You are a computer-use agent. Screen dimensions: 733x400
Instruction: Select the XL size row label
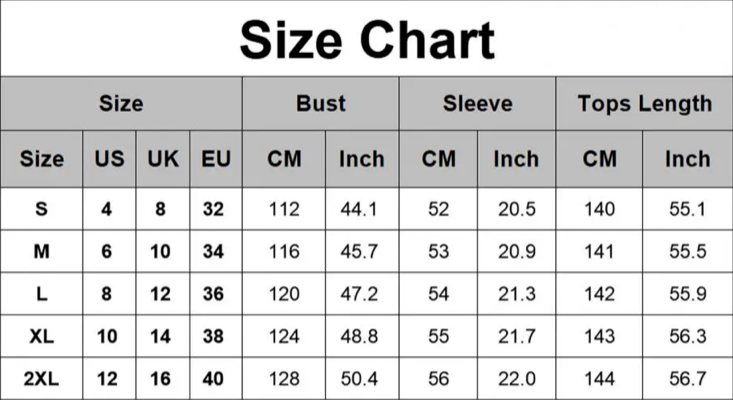42,336
